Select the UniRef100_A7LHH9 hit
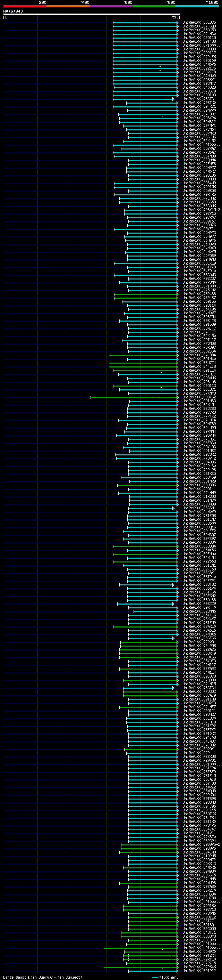Screen dimensions: 222x980 pyautogui.click(x=199, y=493)
